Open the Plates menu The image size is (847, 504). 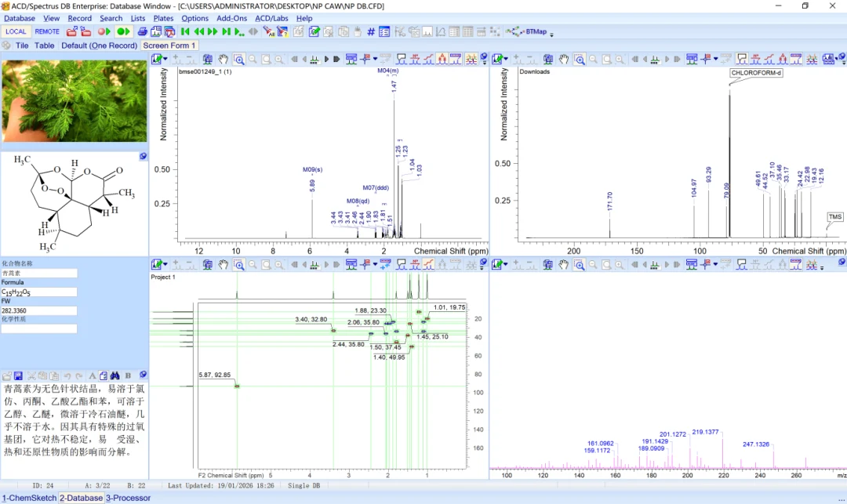163,18
